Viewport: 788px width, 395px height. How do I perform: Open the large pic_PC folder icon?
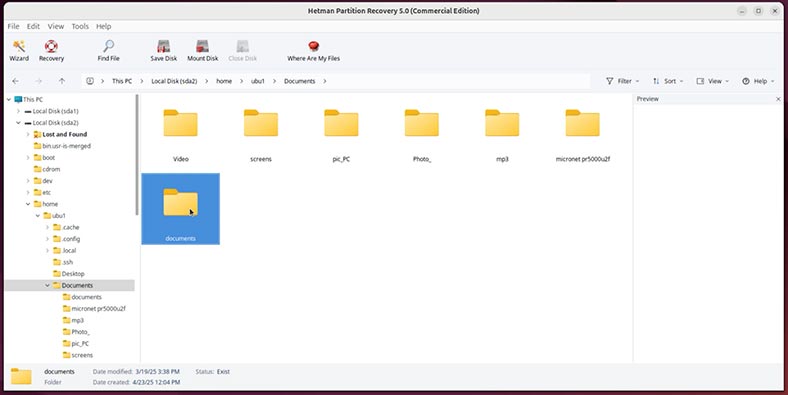point(341,123)
